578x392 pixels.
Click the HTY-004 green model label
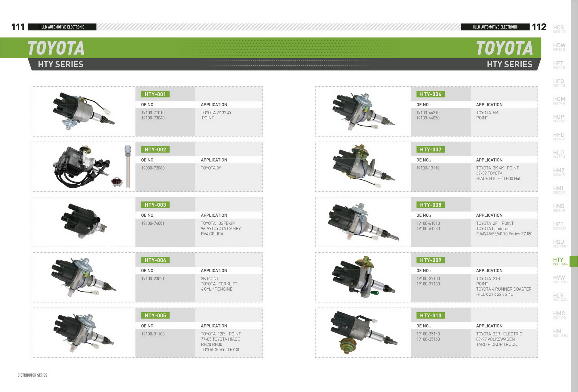[155, 260]
